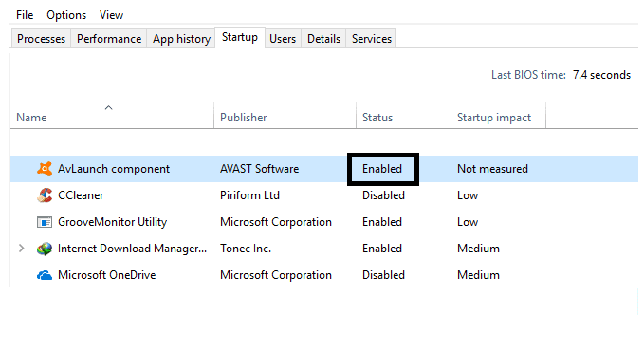The image size is (644, 351).
Task: Click the Enabled status of GrooveMonitor Utility
Action: pyautogui.click(x=382, y=222)
